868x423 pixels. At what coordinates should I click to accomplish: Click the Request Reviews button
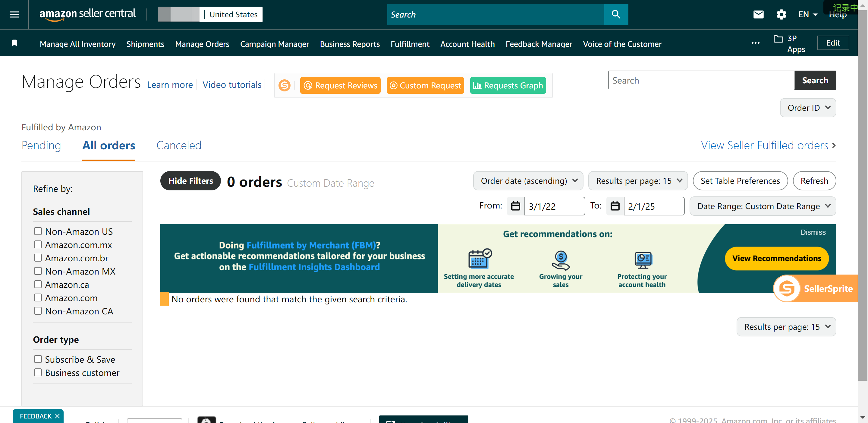[x=340, y=85]
